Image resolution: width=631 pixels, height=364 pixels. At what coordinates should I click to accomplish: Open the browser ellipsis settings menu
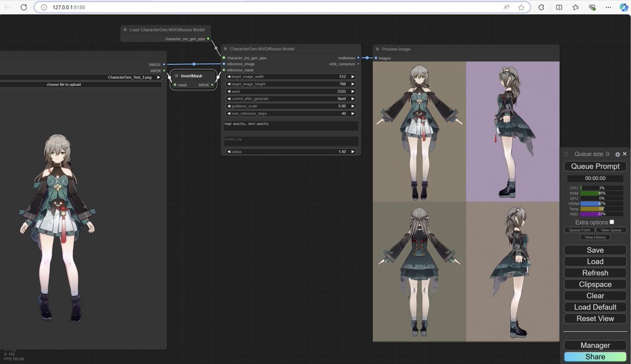pyautogui.click(x=608, y=8)
